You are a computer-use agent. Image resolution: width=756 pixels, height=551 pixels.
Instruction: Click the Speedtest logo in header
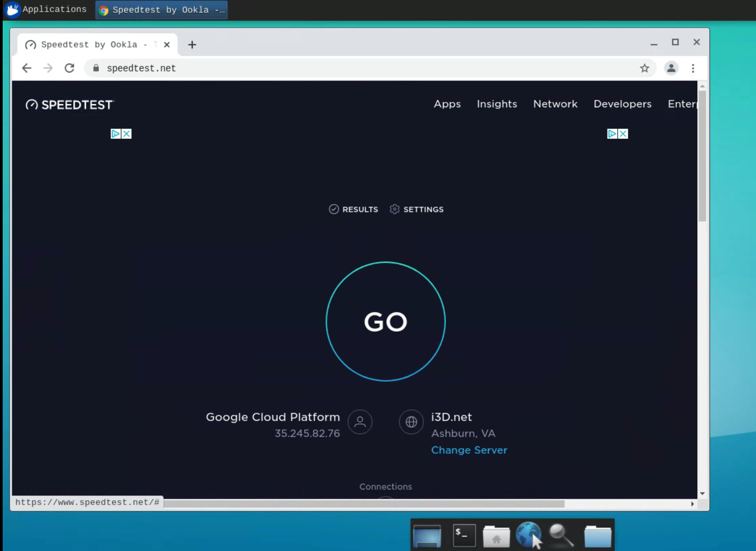70,105
